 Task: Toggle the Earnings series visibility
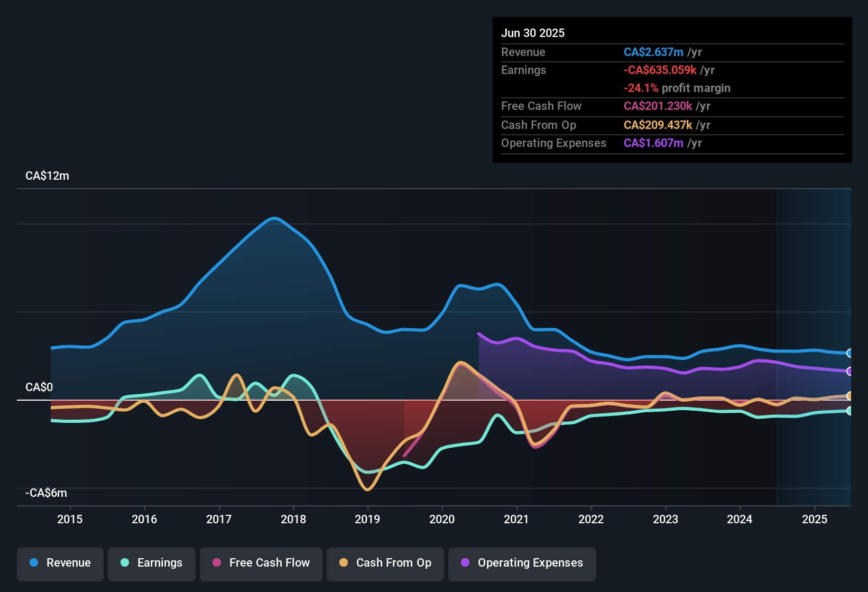152,563
